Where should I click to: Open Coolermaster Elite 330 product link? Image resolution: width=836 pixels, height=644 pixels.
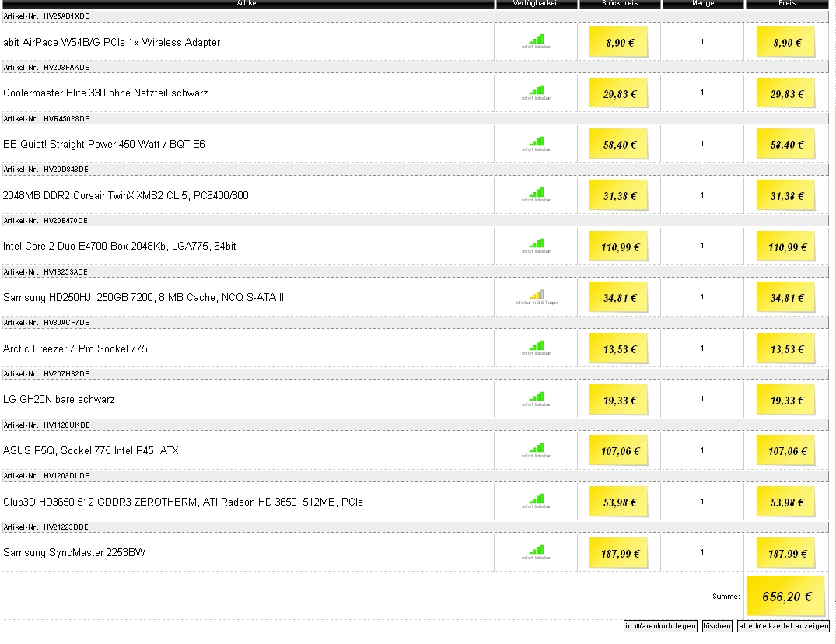click(106, 93)
